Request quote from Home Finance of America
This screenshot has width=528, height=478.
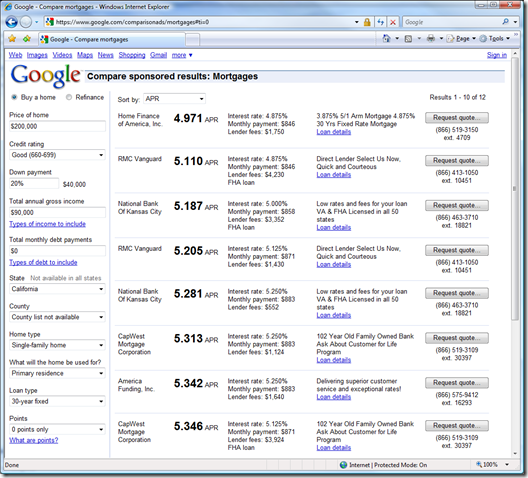(457, 118)
